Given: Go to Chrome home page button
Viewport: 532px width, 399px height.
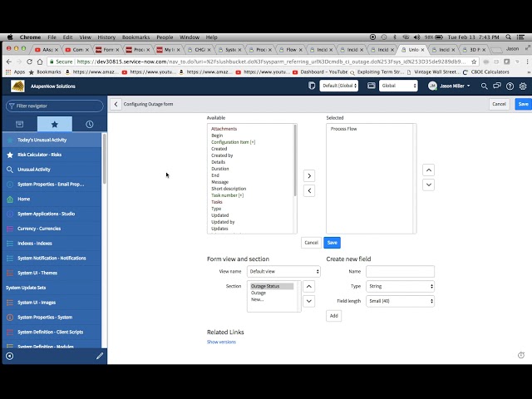Looking at the screenshot, I should click(x=40, y=62).
